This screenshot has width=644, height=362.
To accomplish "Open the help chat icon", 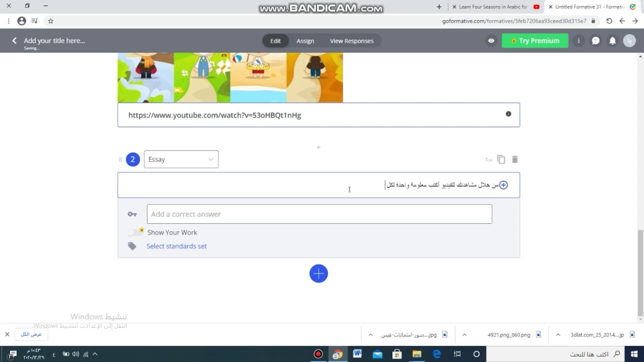I will click(x=596, y=41).
